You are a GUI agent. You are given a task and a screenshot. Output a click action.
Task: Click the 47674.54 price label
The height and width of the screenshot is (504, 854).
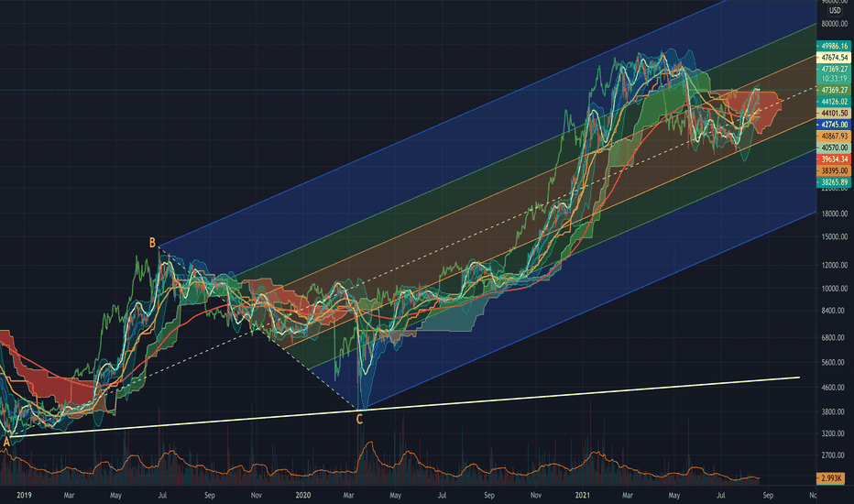pos(833,57)
